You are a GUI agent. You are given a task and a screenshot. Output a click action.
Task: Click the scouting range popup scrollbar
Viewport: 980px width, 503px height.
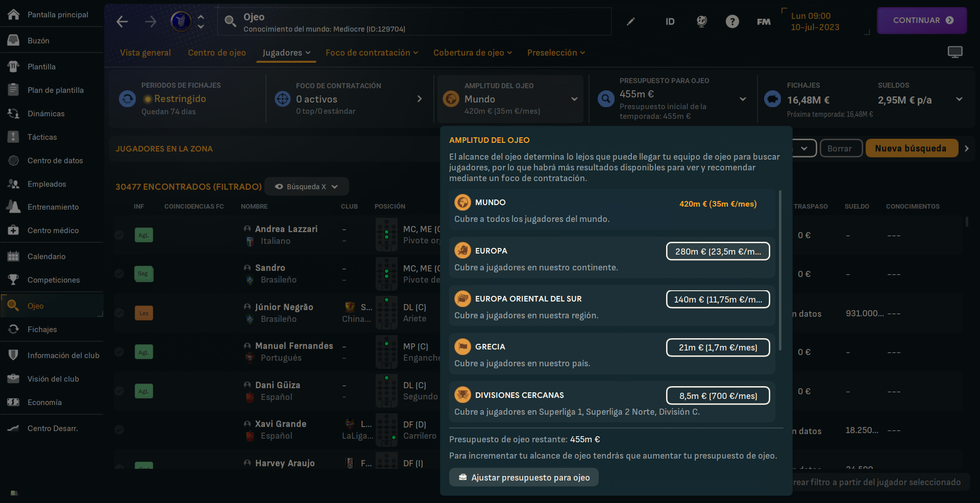coord(780,270)
